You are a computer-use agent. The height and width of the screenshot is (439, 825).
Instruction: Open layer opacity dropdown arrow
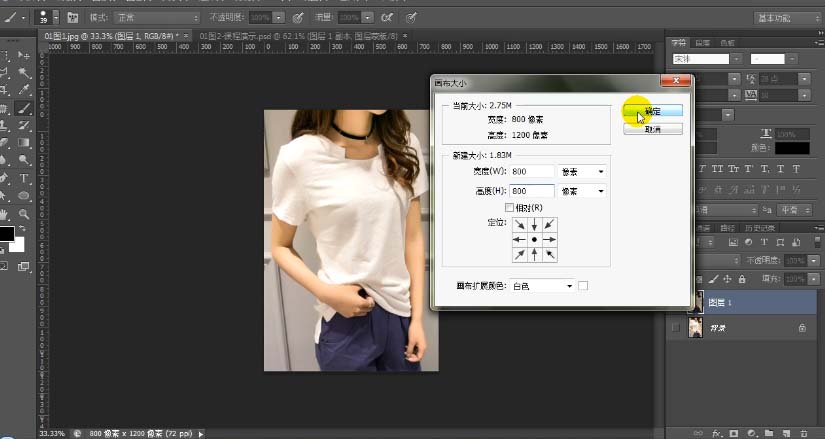click(x=814, y=261)
